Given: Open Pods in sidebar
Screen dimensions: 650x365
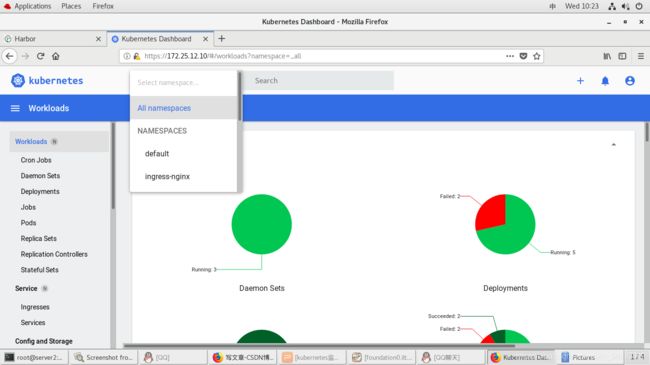Looking at the screenshot, I should [28, 223].
